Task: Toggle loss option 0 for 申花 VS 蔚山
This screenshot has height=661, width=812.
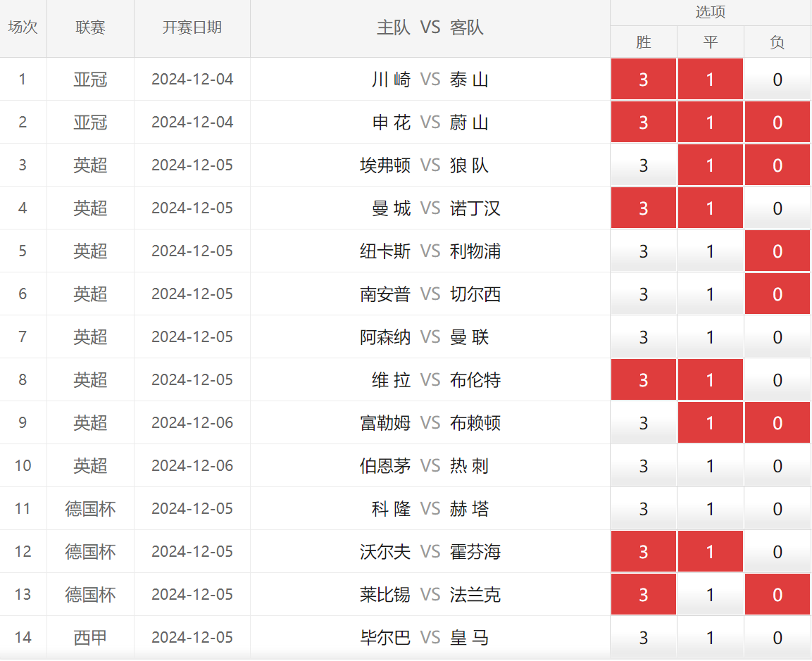Action: coord(777,122)
